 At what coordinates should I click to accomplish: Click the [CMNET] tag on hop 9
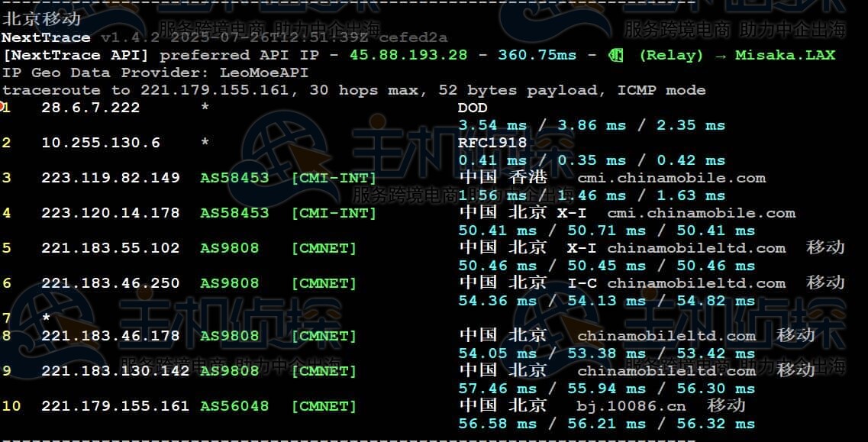pyautogui.click(x=324, y=371)
